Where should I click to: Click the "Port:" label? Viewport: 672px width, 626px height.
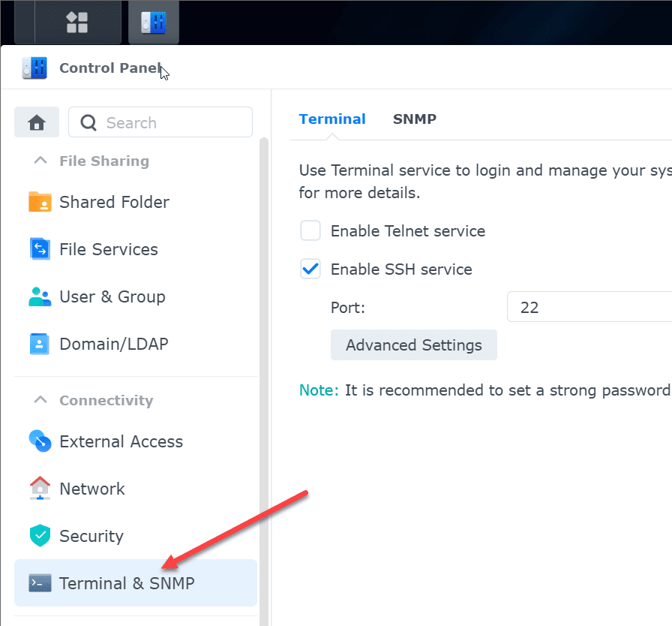(x=347, y=308)
